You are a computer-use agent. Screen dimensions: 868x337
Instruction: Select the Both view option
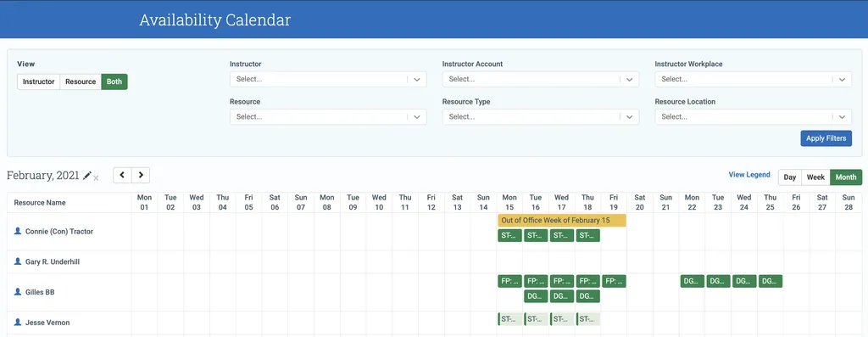pyautogui.click(x=114, y=81)
